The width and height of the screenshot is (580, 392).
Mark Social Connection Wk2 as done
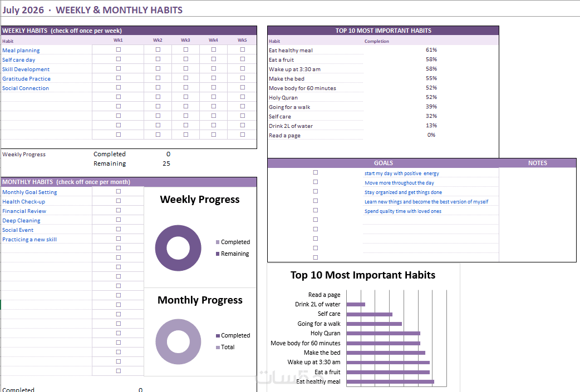(x=158, y=87)
